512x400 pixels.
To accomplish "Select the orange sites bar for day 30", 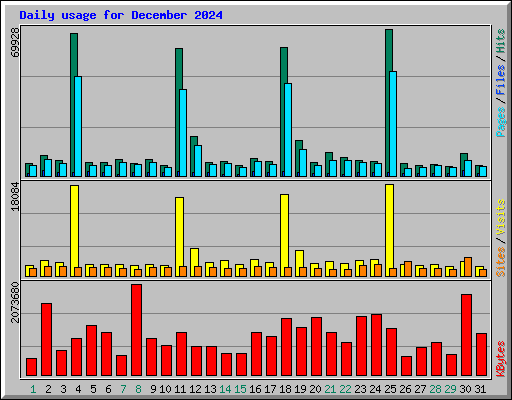I will pyautogui.click(x=468, y=267).
